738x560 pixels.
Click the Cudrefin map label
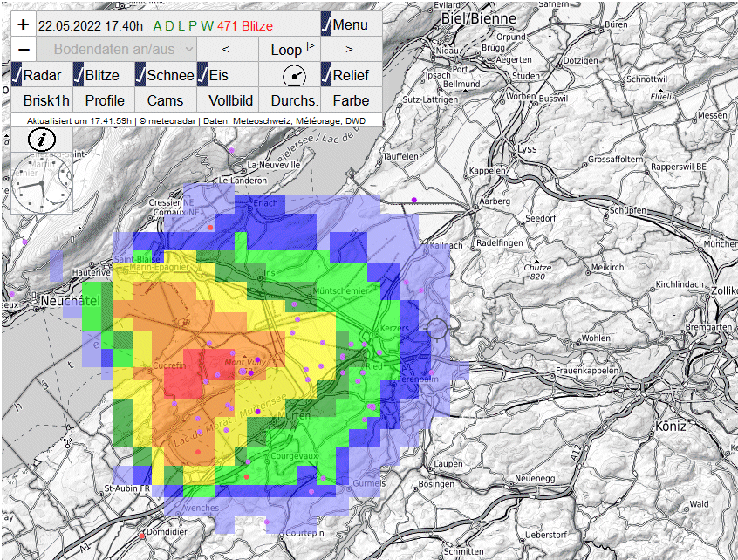point(169,365)
